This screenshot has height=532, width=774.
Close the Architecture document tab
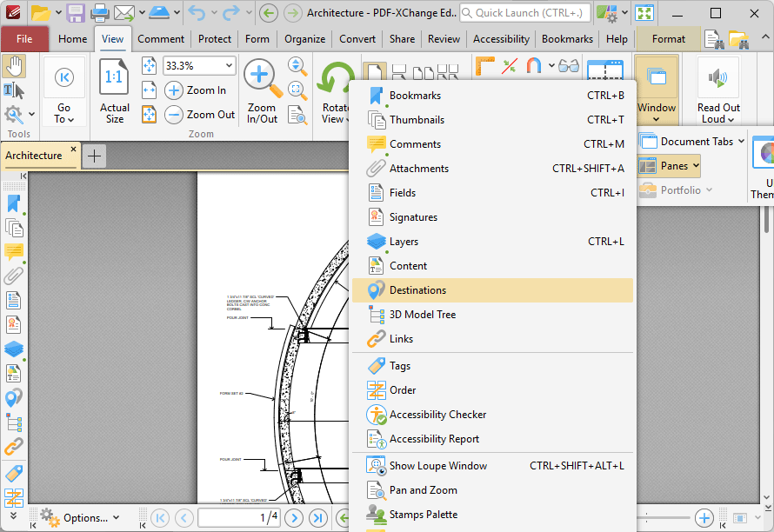coord(73,149)
